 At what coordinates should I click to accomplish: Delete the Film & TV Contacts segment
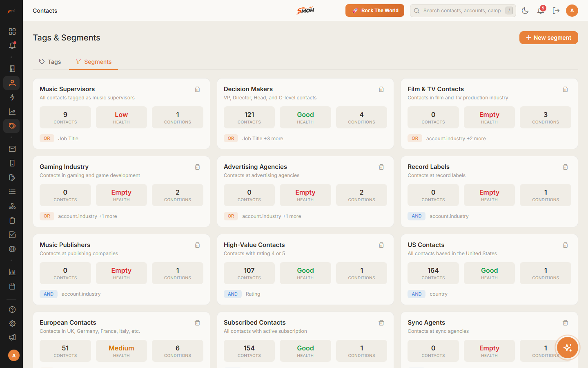[566, 89]
